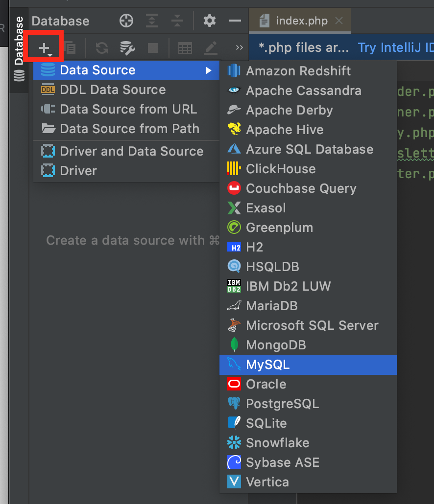This screenshot has width=434, height=504.
Task: Click the Try IntelliJ IDEA link
Action: (x=396, y=47)
